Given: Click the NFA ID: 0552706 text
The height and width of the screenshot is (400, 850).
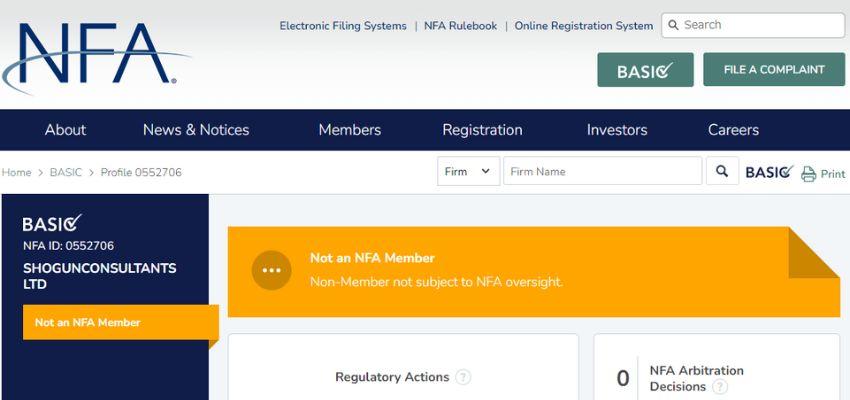Looking at the screenshot, I should pos(68,246).
